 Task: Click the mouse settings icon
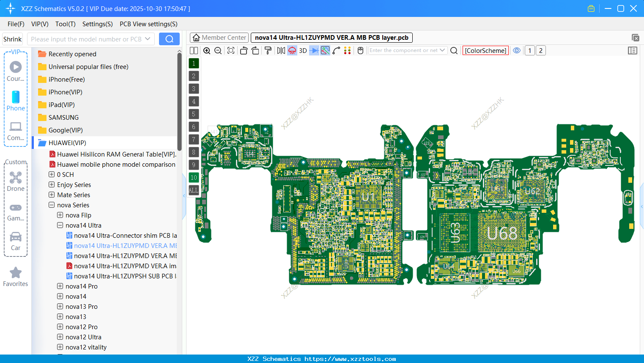pos(360,51)
